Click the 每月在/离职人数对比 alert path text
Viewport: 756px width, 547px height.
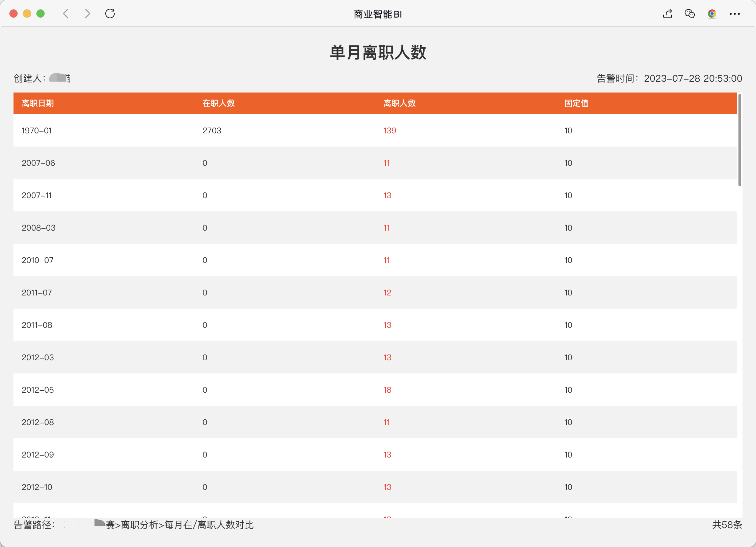point(209,525)
